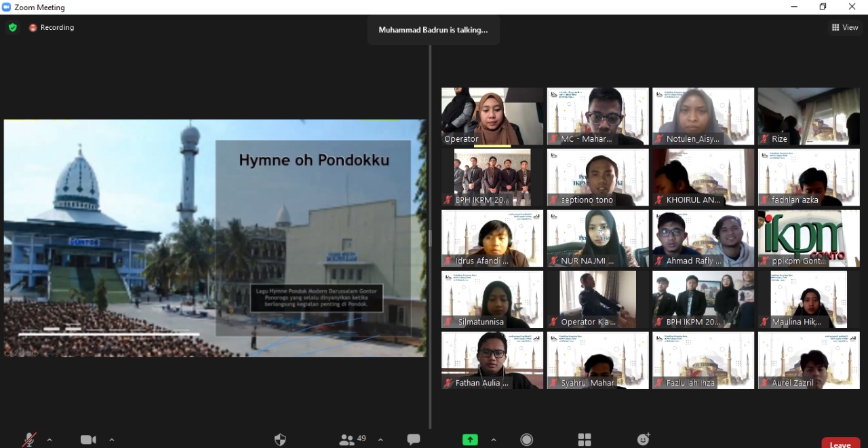Viewport: 868px width, 448px height.
Task: Click the video progress bar in shared screen
Action: point(108,334)
